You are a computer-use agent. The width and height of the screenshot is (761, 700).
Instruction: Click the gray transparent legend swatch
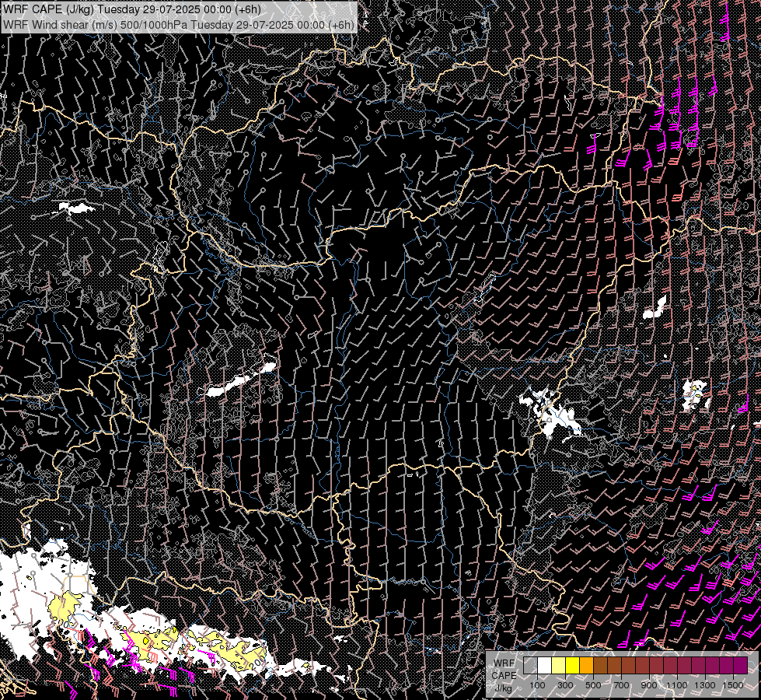(x=530, y=666)
